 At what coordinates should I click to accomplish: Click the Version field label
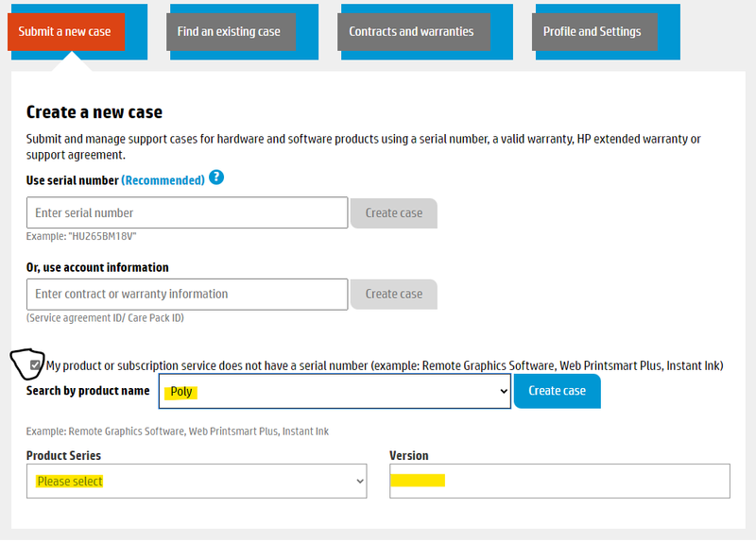pyautogui.click(x=409, y=456)
